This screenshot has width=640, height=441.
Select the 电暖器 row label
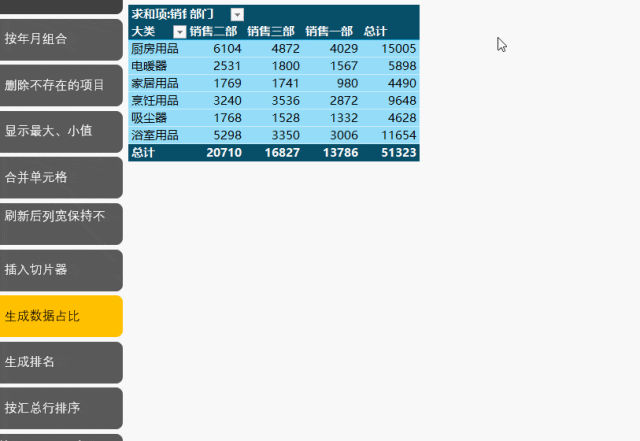tap(149, 66)
